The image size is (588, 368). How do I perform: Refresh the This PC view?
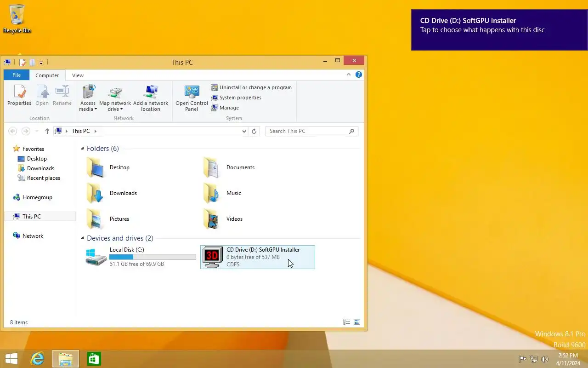click(254, 131)
